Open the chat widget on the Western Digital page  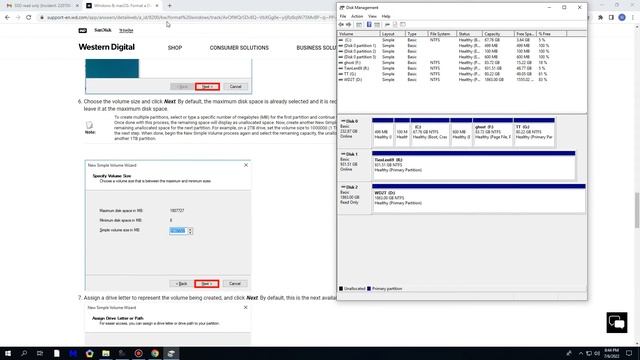click(x=617, y=322)
